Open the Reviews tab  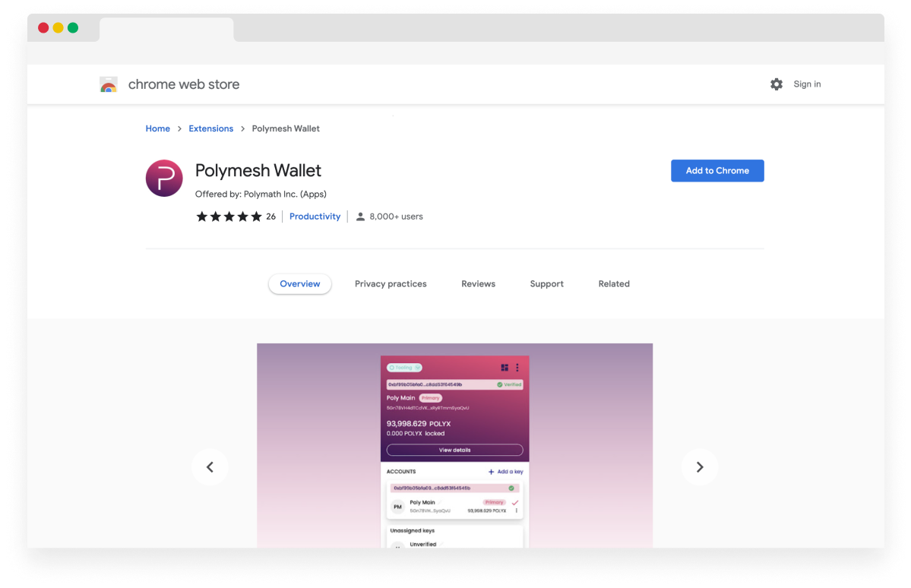tap(478, 283)
